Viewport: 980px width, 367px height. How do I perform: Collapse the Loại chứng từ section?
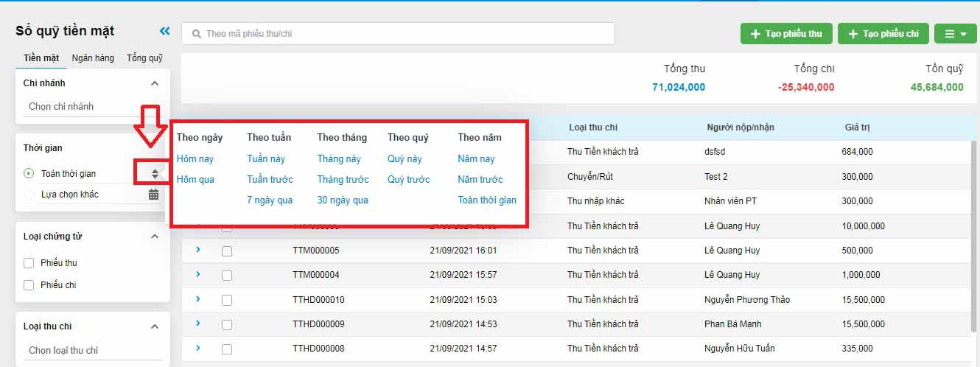[154, 237]
